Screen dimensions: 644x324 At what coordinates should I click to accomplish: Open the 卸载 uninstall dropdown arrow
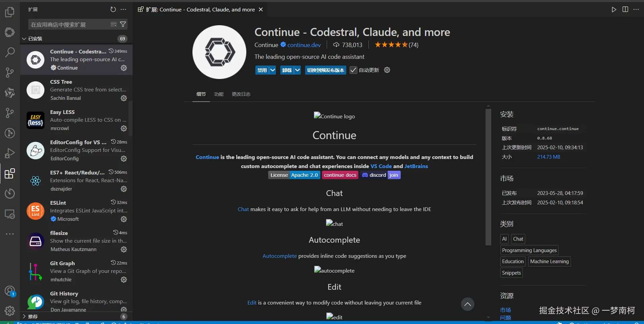click(x=297, y=70)
